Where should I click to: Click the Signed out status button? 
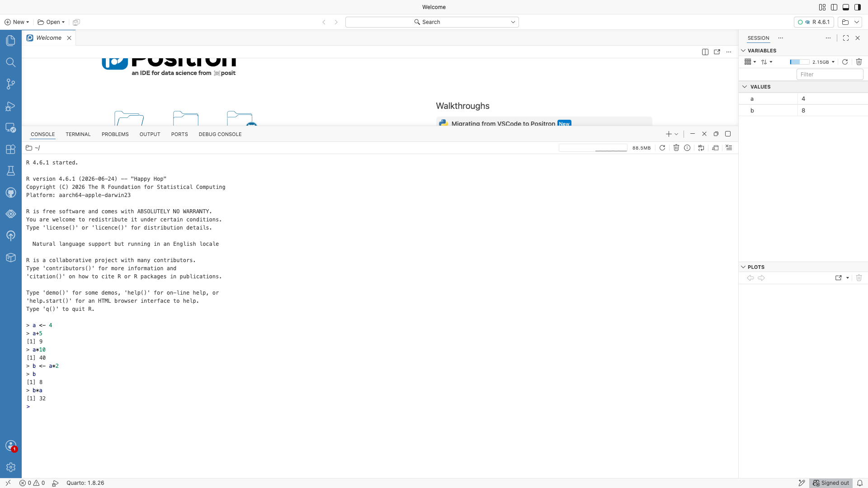pyautogui.click(x=831, y=483)
